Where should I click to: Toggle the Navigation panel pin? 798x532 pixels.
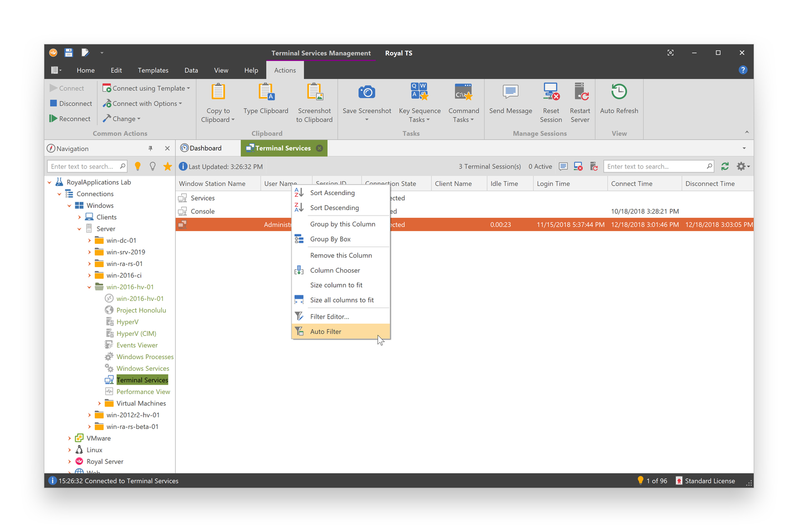[x=150, y=149]
